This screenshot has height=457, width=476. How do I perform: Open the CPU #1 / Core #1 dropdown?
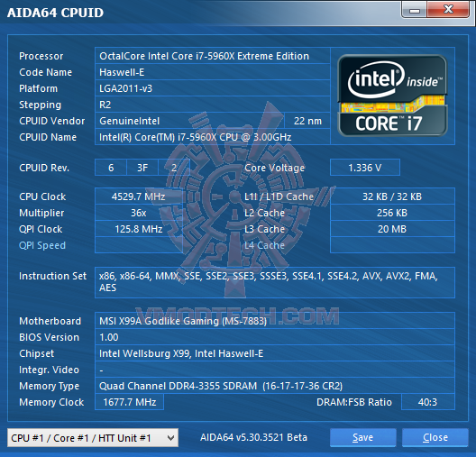93,437
